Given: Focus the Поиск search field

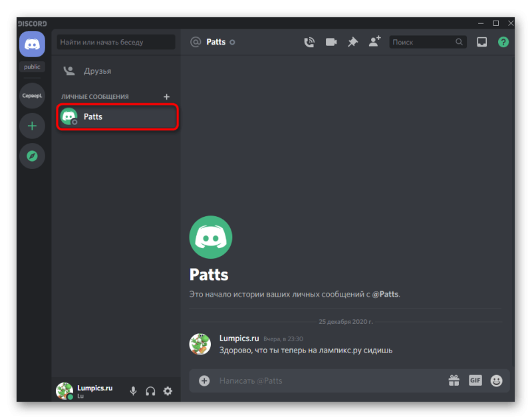Looking at the screenshot, I should click(428, 42).
